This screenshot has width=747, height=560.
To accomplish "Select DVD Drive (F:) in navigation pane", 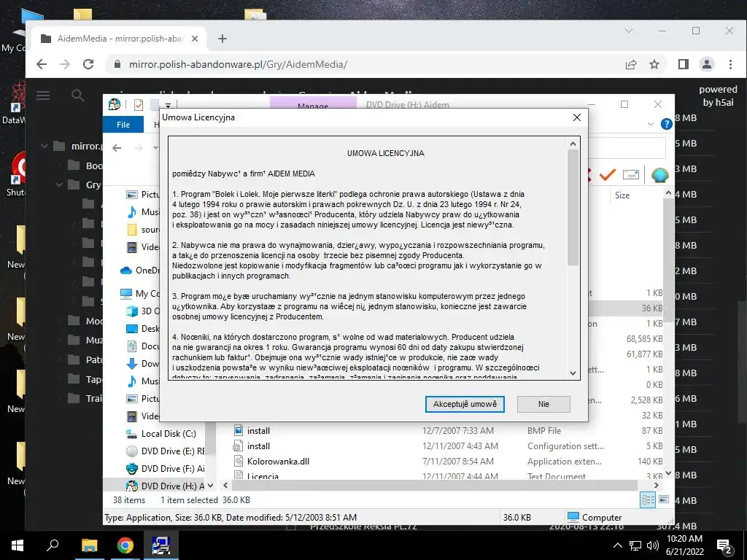I will 165,469.
